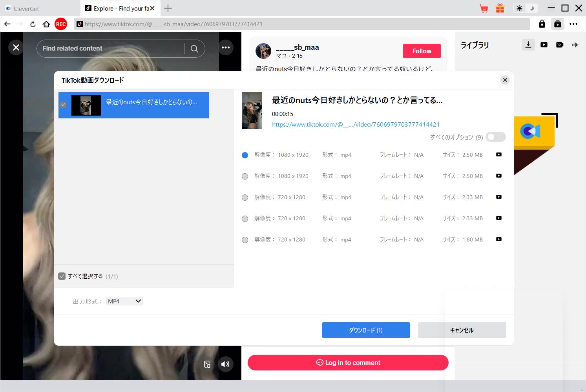Open the shopping cart icon
The image size is (586, 392).
(484, 8)
